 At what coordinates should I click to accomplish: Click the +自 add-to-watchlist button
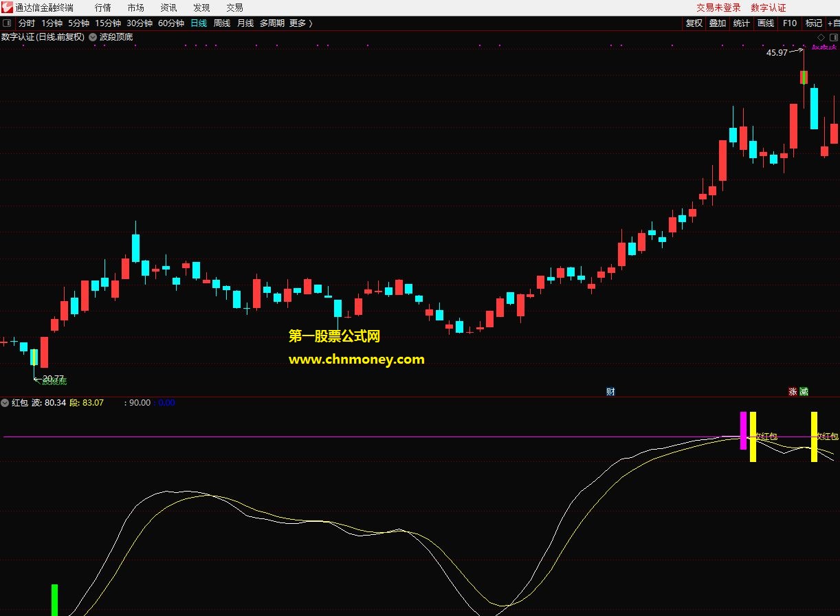pos(833,23)
